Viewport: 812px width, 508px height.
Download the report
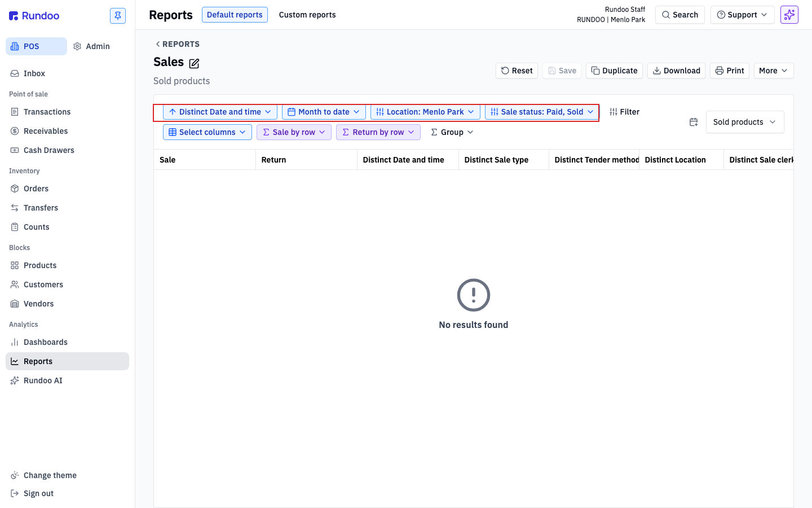676,71
